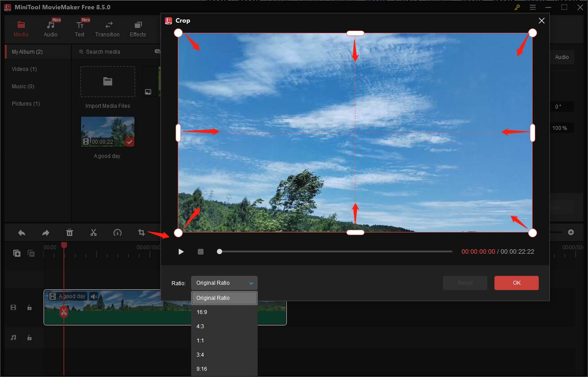Select the Crop icon above the timeline

pyautogui.click(x=141, y=232)
